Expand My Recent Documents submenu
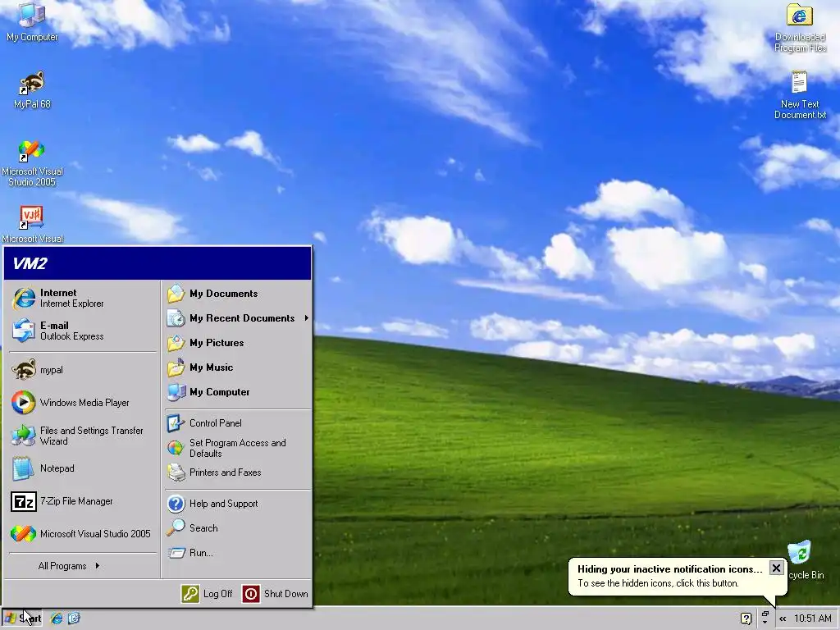The image size is (840, 630). point(237,318)
